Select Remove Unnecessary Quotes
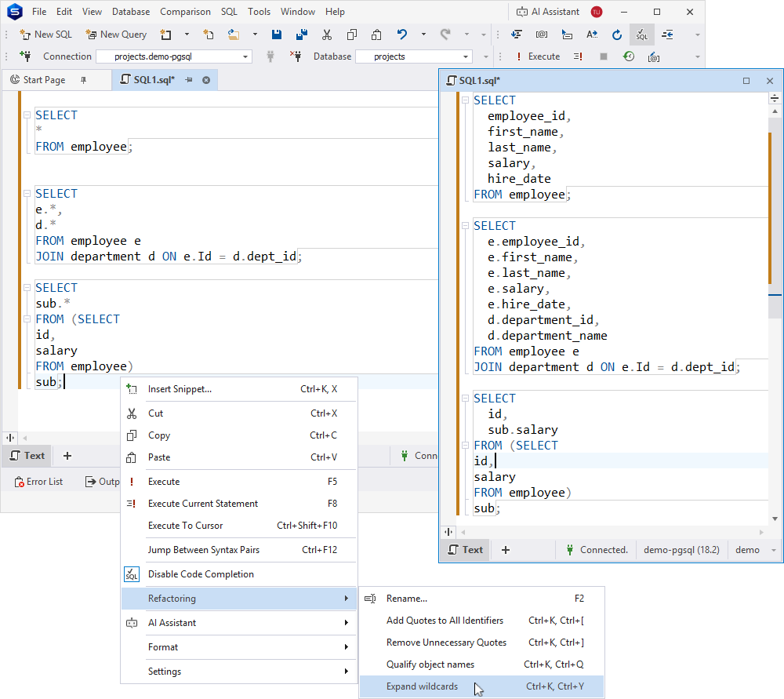Image resolution: width=784 pixels, height=699 pixels. pos(481,643)
